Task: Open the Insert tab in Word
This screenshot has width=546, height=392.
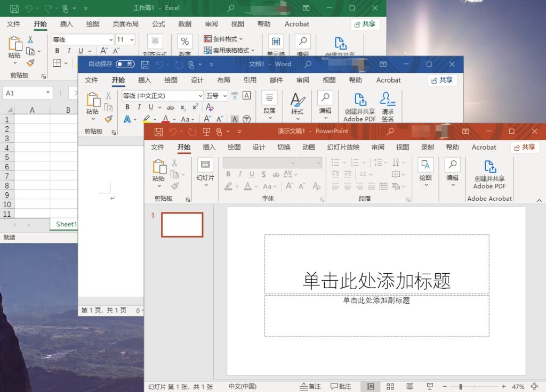Action: click(x=144, y=80)
